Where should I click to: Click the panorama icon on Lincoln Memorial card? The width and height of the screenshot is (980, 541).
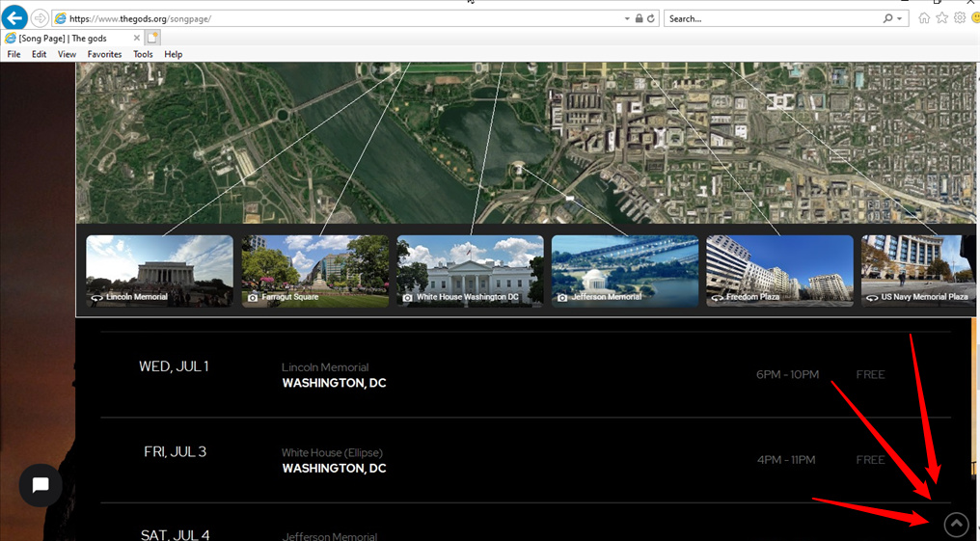pos(96,298)
